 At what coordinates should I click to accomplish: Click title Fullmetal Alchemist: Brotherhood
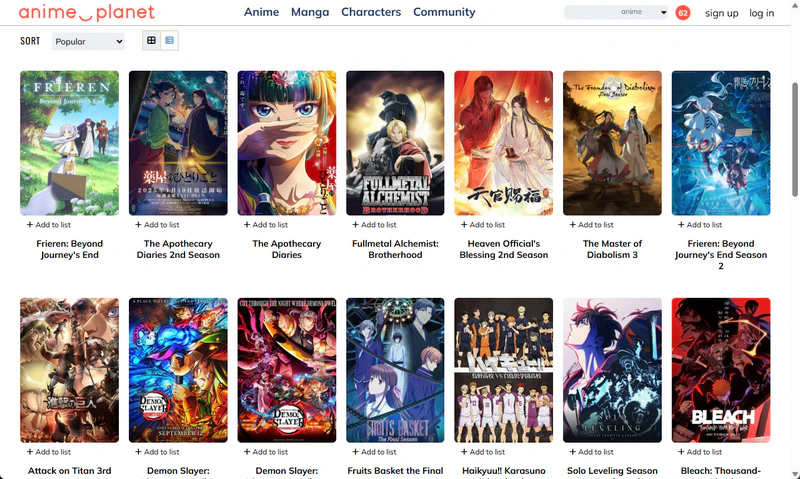[395, 249]
